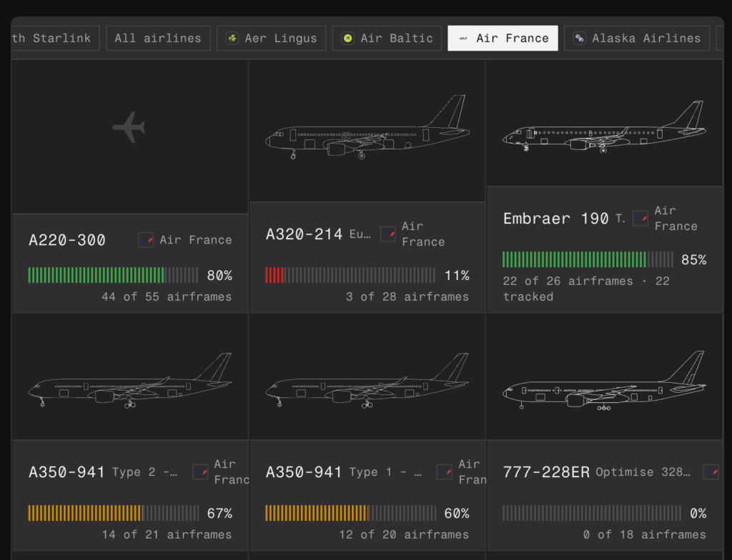Click the A220-300 80% progress bar
Image resolution: width=732 pixels, height=560 pixels.
pyautogui.click(x=113, y=275)
